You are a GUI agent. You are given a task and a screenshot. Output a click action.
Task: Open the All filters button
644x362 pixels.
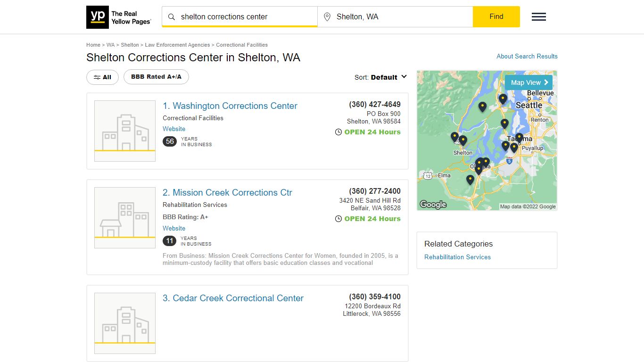tap(102, 77)
